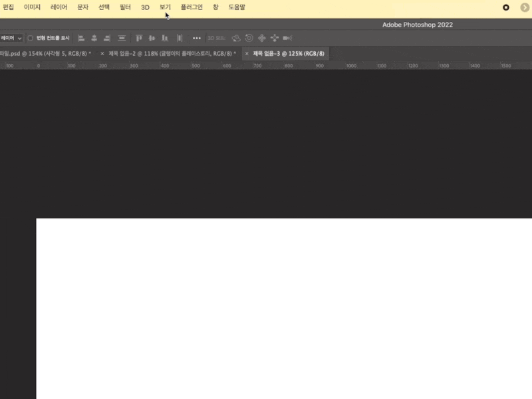Click the white canvas area

pos(284,309)
